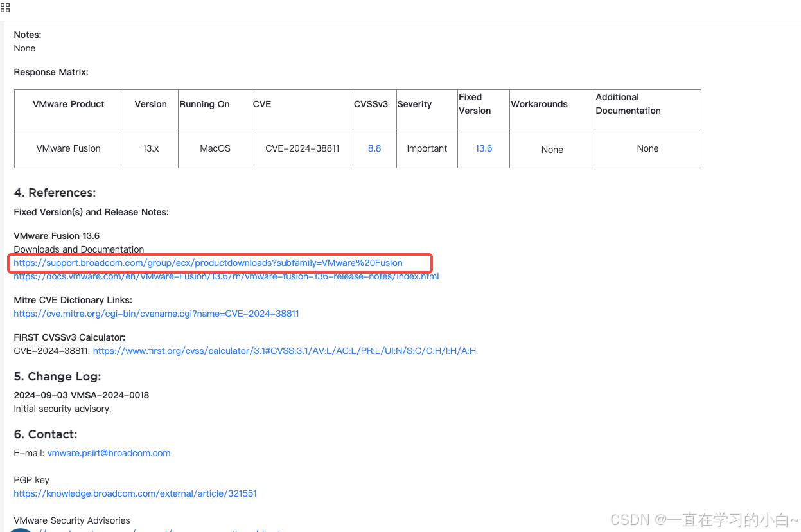Open the Broadcom productdownloads VMware Fusion link

pyautogui.click(x=208, y=263)
